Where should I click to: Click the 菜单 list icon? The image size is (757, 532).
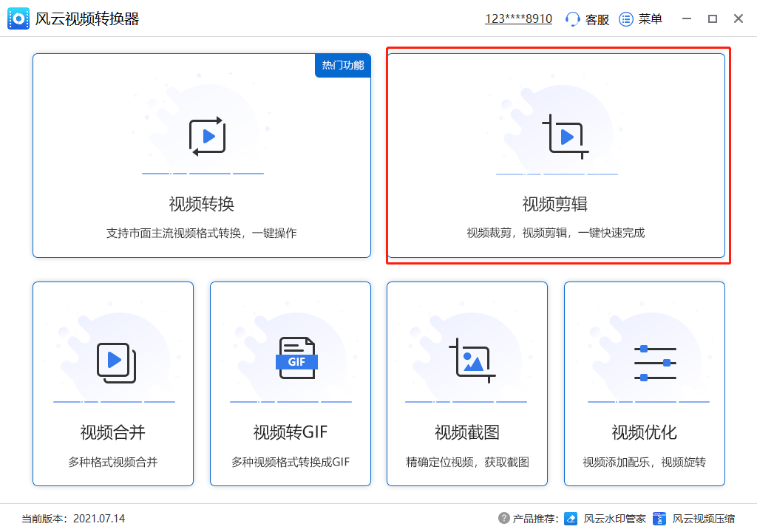tap(625, 19)
